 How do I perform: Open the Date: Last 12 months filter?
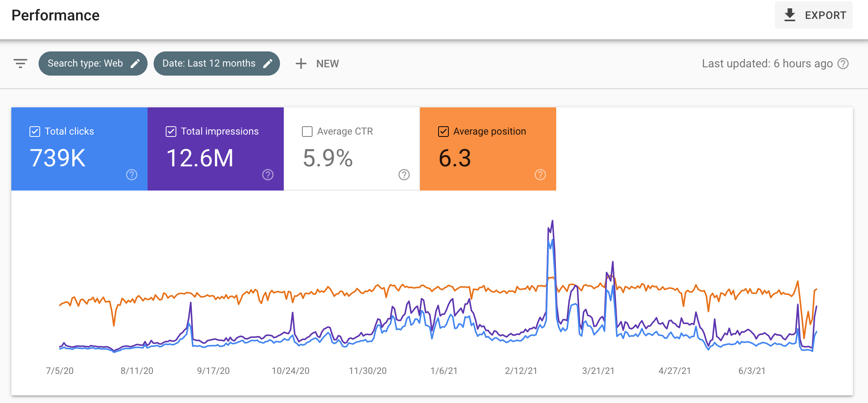point(217,64)
